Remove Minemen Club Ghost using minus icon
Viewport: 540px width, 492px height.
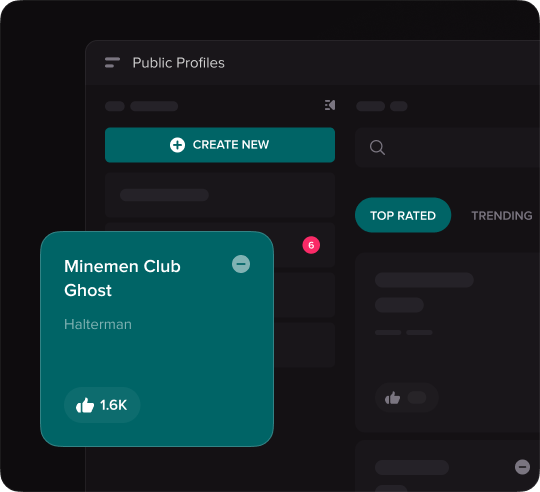tap(241, 264)
